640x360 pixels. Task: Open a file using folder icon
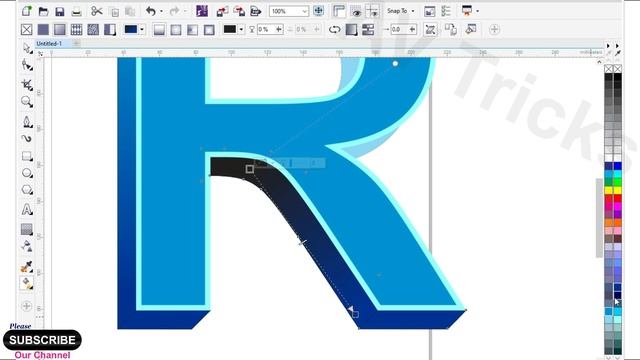(x=43, y=11)
